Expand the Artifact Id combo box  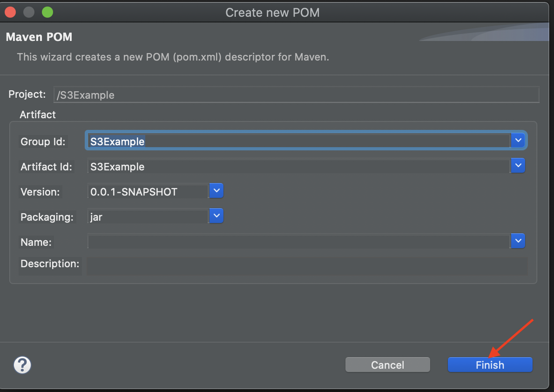[518, 165]
